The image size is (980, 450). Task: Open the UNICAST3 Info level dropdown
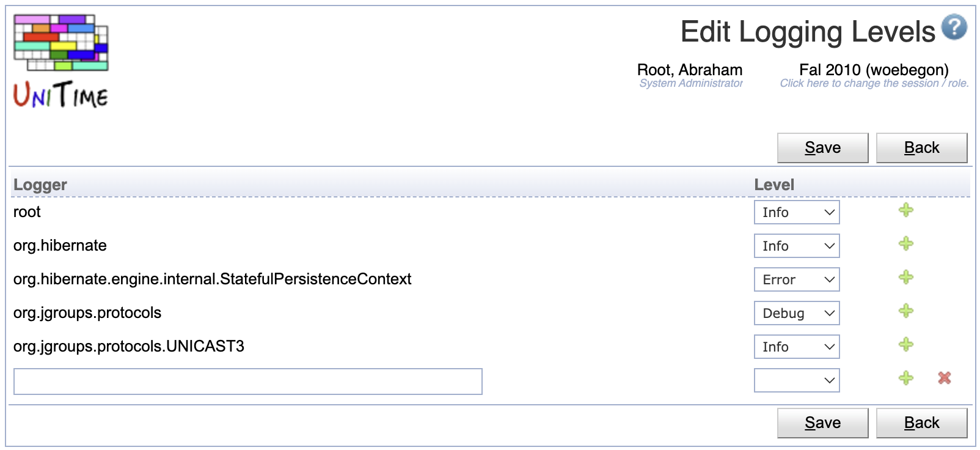797,347
